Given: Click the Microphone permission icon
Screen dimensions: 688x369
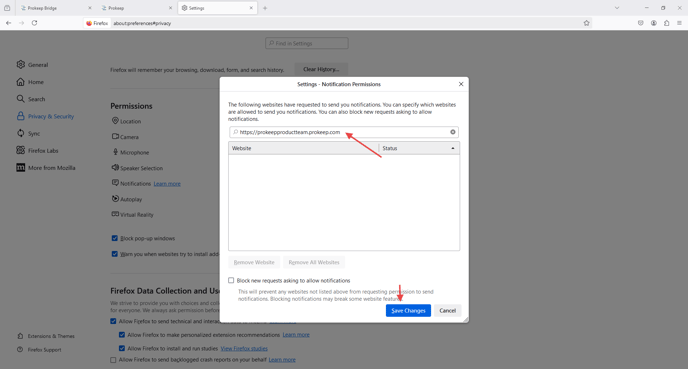Looking at the screenshot, I should 115,152.
